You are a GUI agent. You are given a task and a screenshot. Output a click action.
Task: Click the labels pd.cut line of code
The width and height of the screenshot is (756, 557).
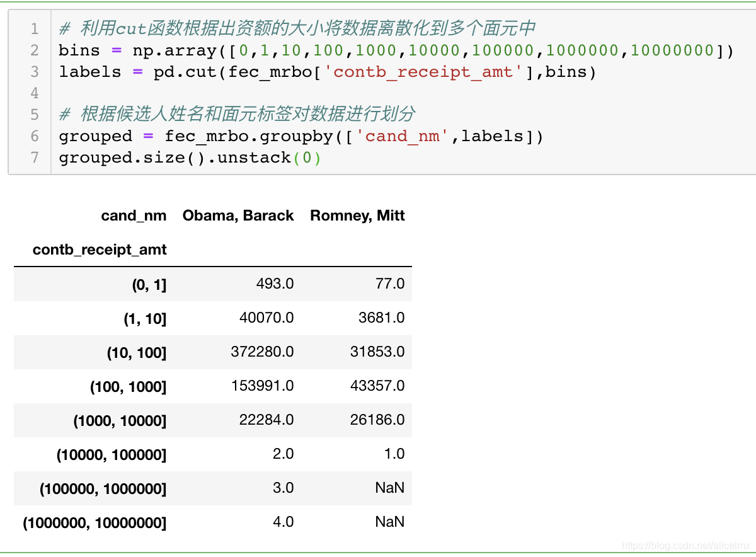(328, 72)
